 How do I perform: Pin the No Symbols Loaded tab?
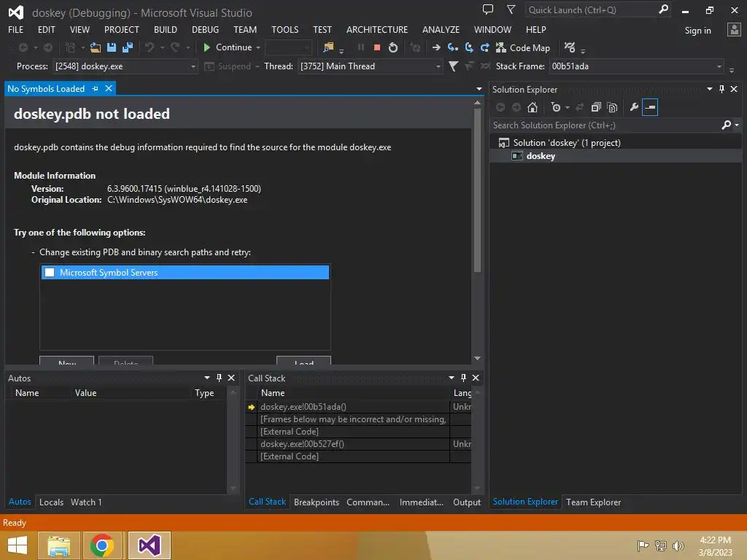click(96, 88)
